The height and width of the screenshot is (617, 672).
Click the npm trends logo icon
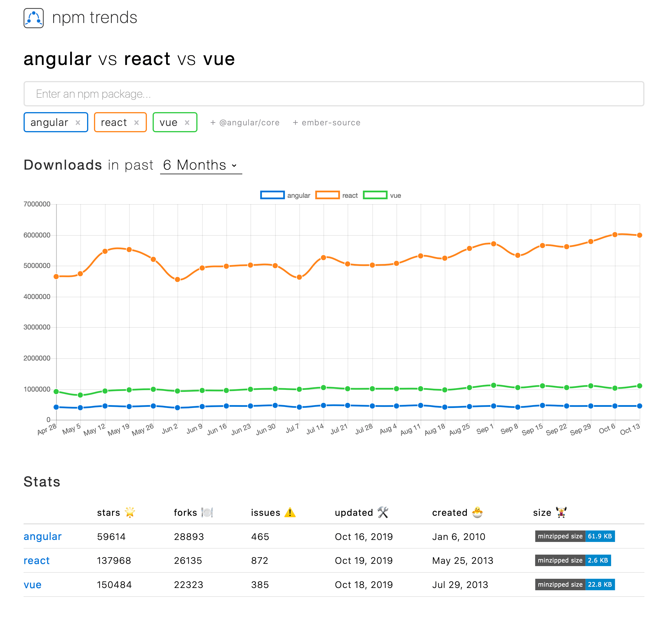pyautogui.click(x=34, y=18)
